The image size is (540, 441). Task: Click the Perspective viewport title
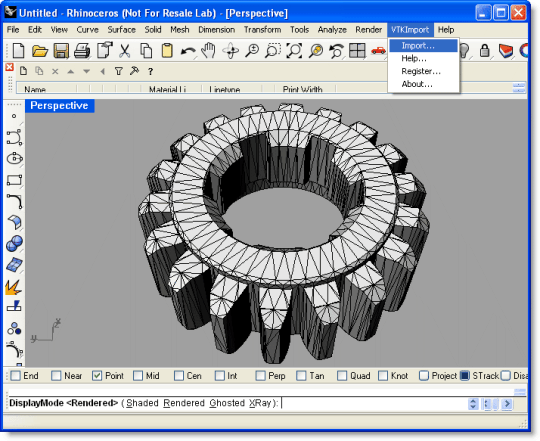tap(60, 106)
